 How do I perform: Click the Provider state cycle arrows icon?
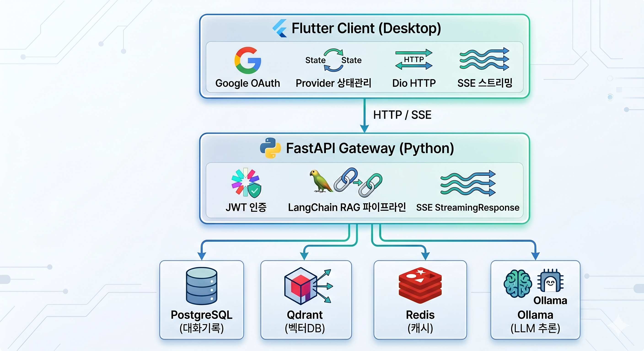tap(333, 60)
